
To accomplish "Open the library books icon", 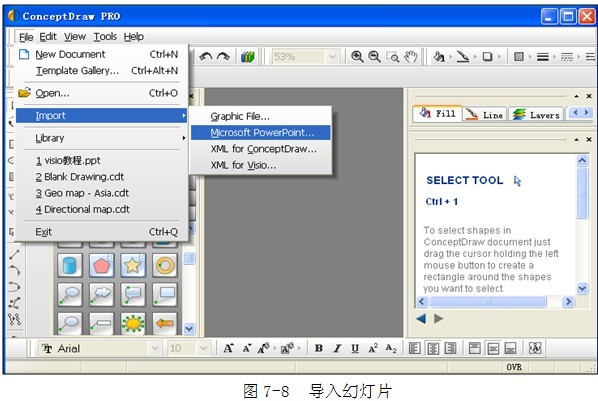I will (248, 57).
